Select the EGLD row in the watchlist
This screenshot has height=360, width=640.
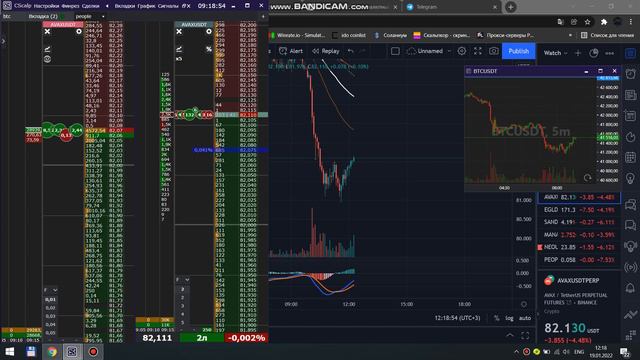(579, 210)
